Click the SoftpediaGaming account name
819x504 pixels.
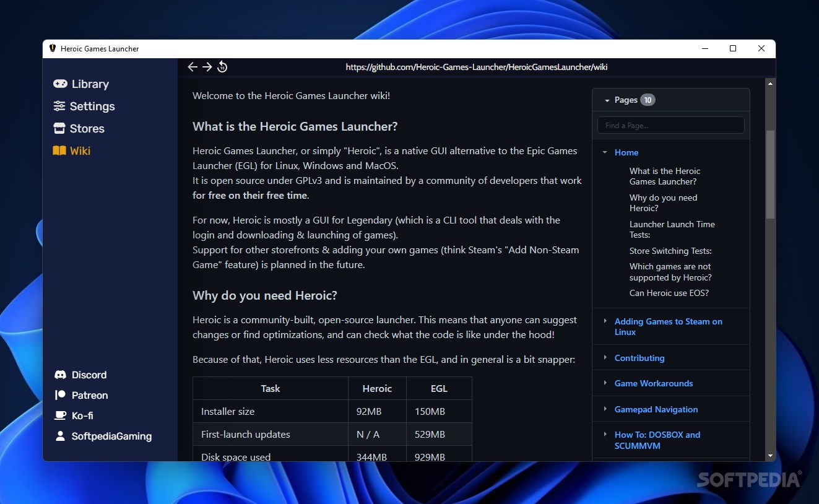pyautogui.click(x=111, y=436)
